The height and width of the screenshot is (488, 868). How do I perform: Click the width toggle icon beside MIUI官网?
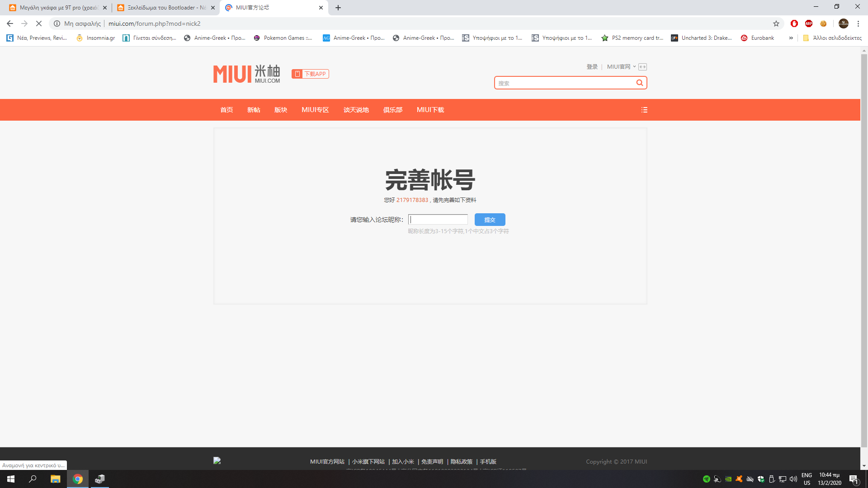click(x=642, y=67)
